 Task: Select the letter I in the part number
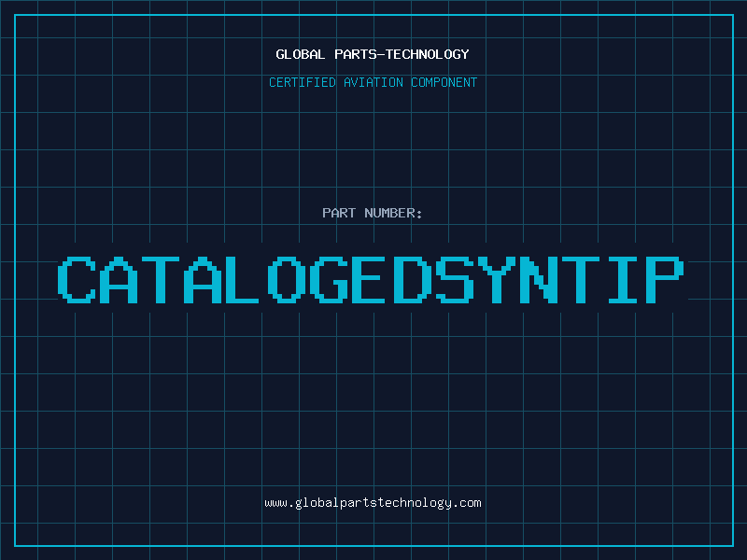[x=624, y=279]
